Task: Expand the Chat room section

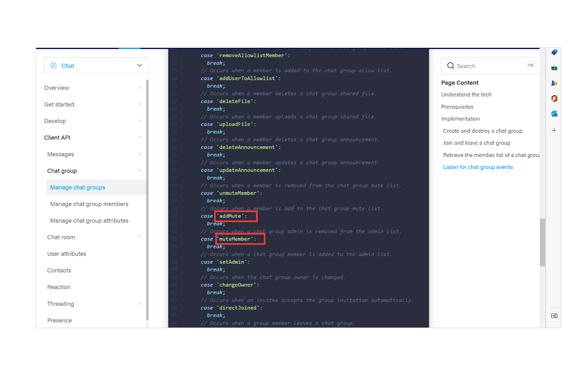Action: pyautogui.click(x=93, y=237)
